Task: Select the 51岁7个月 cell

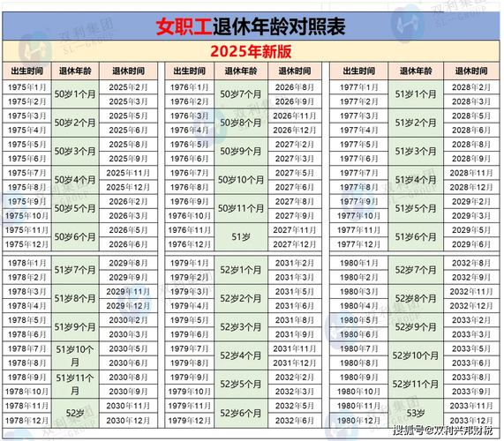Action: pos(75,270)
